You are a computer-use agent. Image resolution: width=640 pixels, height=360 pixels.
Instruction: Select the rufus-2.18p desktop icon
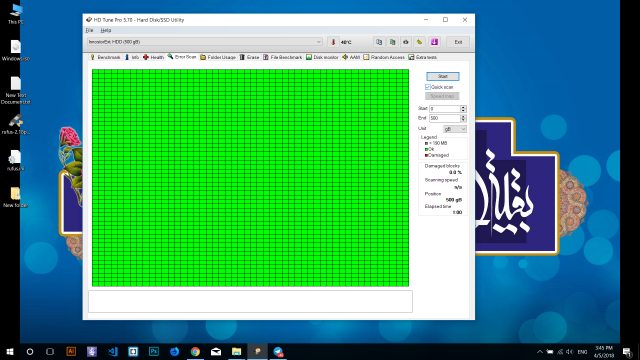(16, 124)
